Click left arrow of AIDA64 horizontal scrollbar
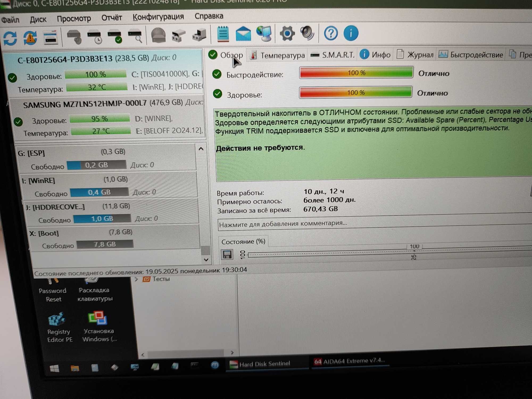Image resolution: width=532 pixels, height=399 pixels. (143, 355)
